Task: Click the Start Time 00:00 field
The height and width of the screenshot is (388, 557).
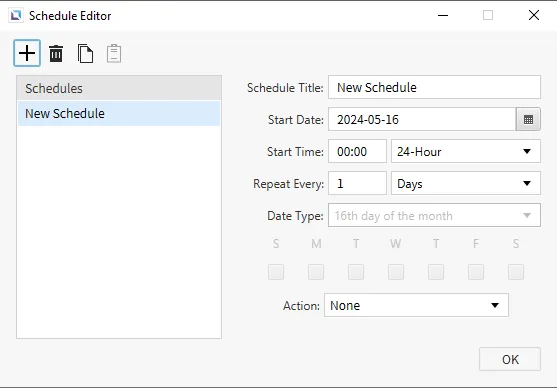Action: pyautogui.click(x=357, y=151)
